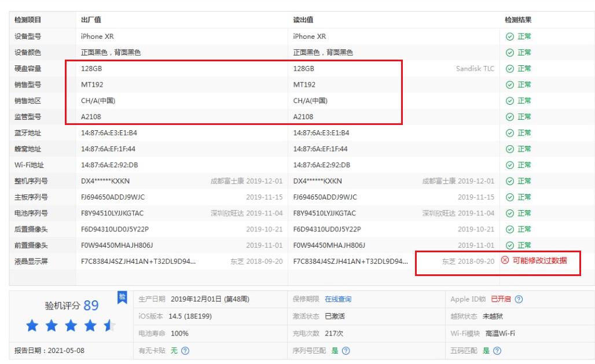
Task: Click the checkmark next to 电池序列号 result
Action: [510, 213]
